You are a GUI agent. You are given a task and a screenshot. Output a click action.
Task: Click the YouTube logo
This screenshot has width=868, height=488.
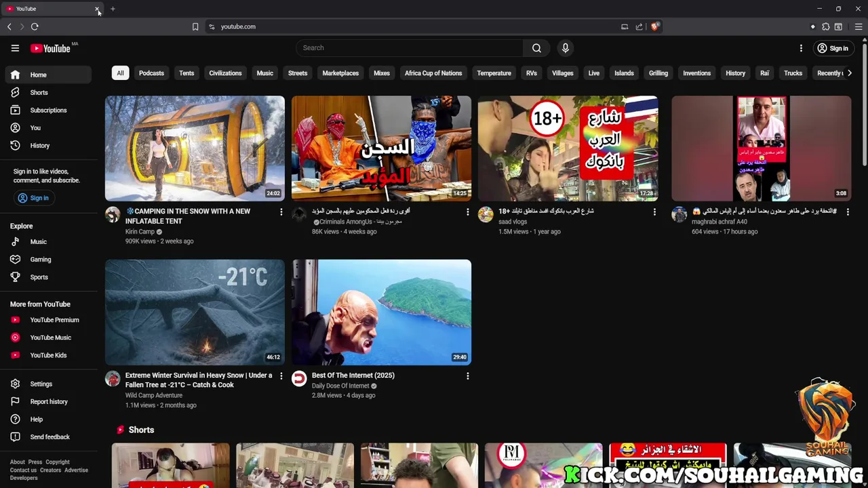coord(50,48)
